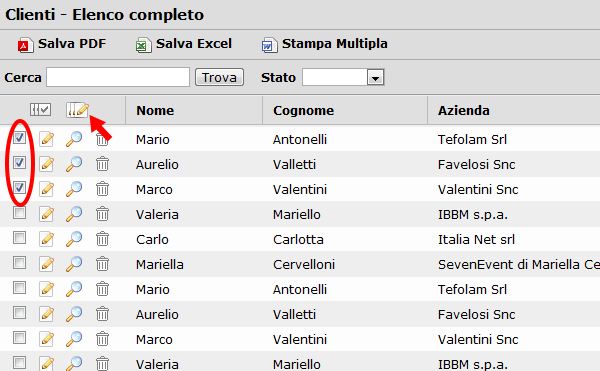
Task: Edit Mariella Cervelloni's row with pencil icon
Action: [x=46, y=264]
